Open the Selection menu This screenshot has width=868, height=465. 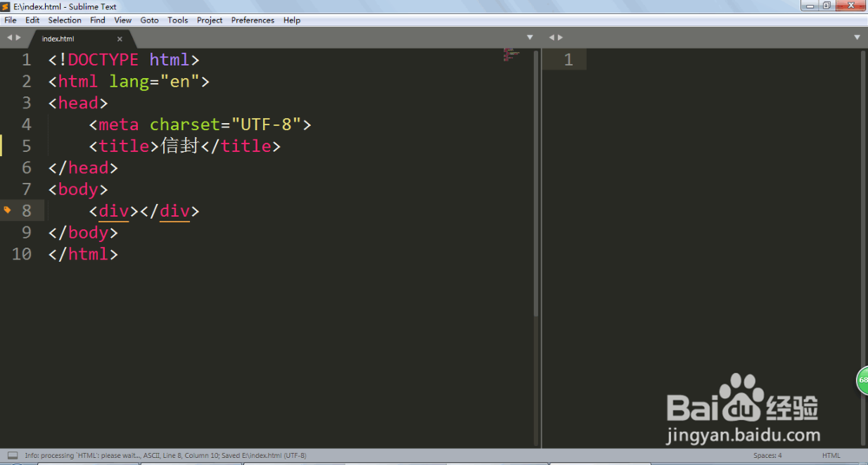[x=64, y=20]
